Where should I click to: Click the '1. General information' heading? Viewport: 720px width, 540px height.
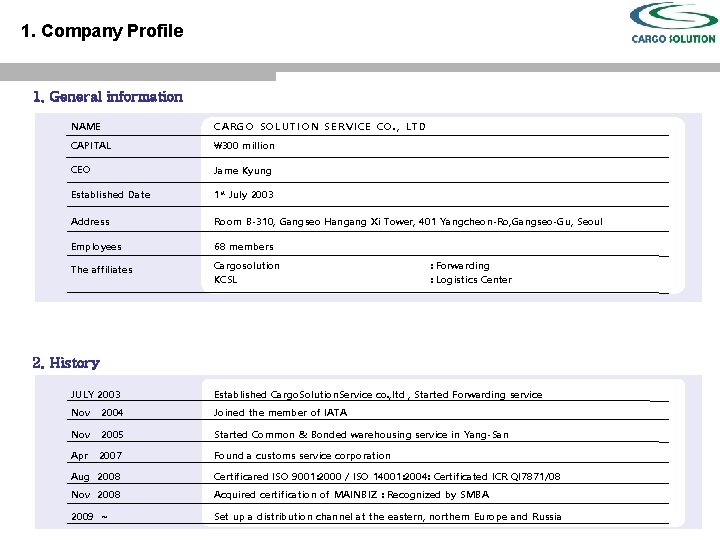[x=107, y=97]
